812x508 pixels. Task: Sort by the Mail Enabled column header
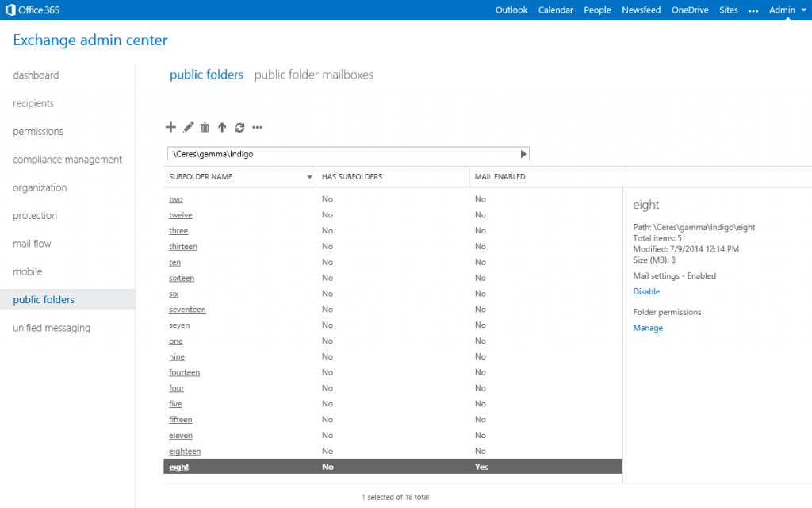point(500,177)
